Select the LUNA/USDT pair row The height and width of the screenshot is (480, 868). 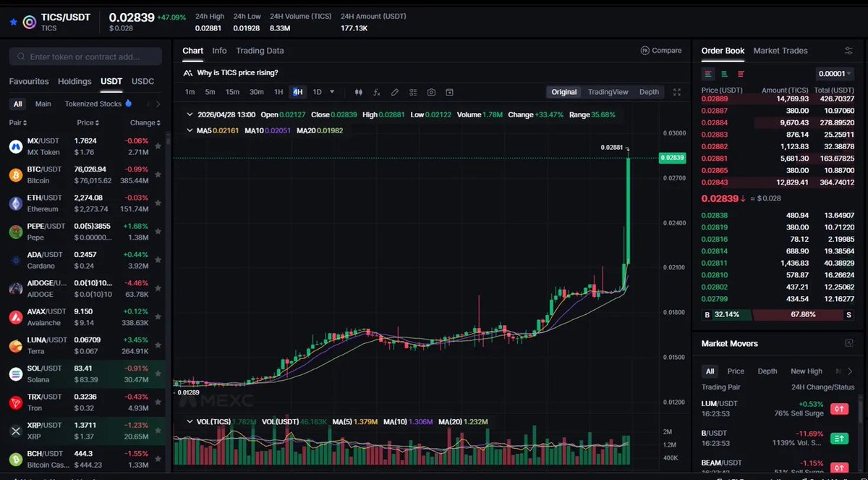click(x=85, y=345)
